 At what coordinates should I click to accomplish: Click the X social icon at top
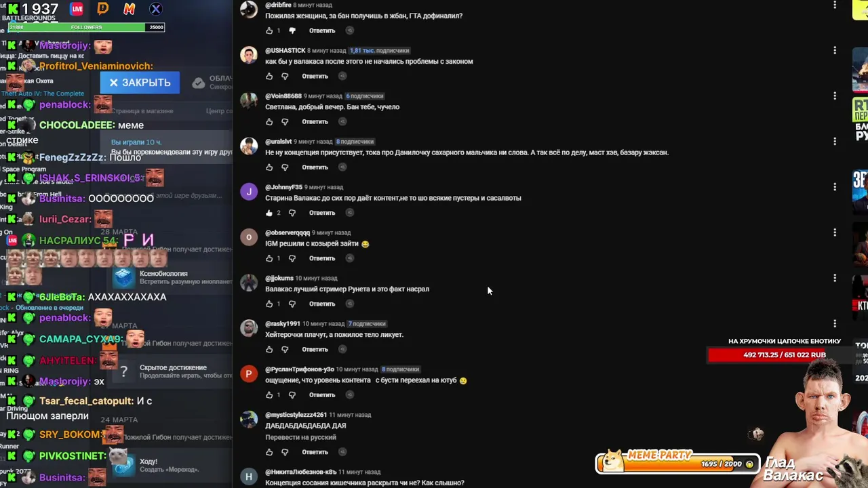(x=155, y=9)
